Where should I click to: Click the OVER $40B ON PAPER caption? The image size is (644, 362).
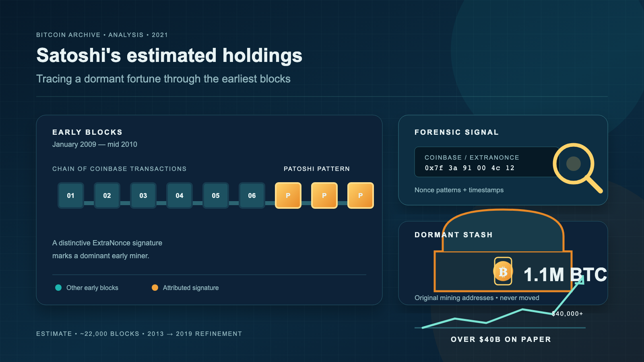501,339
